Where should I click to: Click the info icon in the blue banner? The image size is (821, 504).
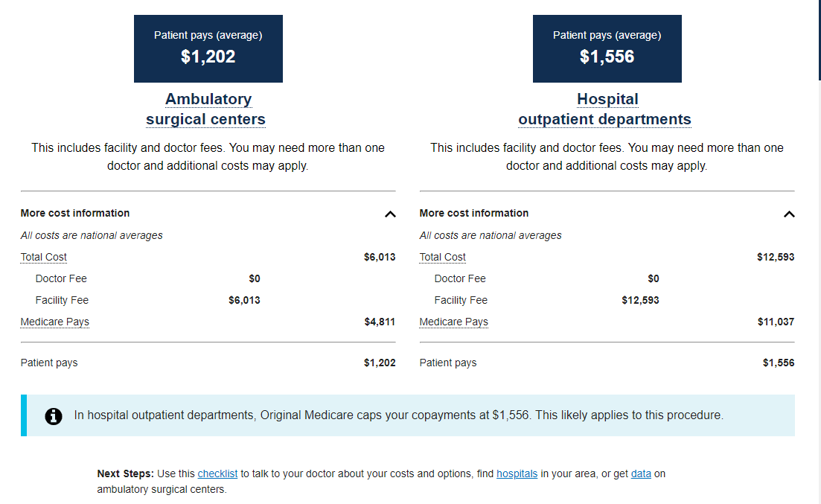54,416
